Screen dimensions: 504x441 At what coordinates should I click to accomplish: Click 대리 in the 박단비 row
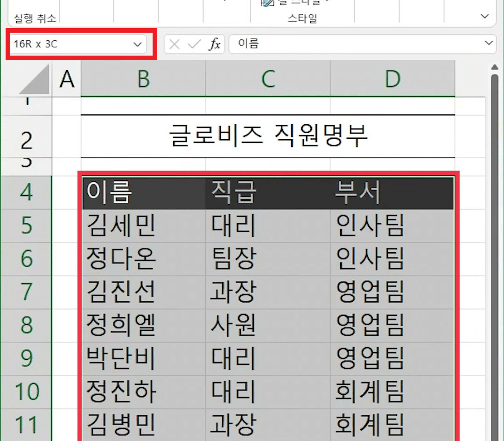point(268,358)
